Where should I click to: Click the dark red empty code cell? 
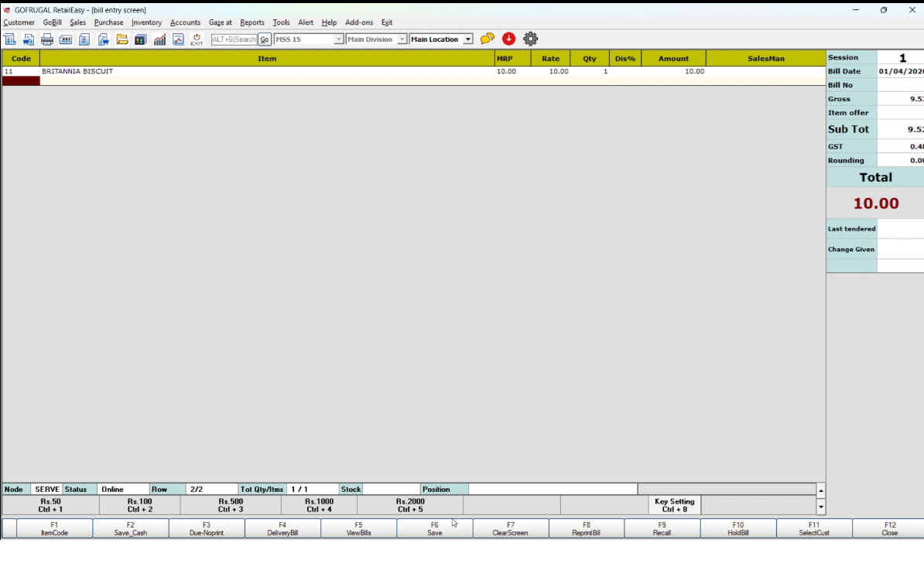21,81
